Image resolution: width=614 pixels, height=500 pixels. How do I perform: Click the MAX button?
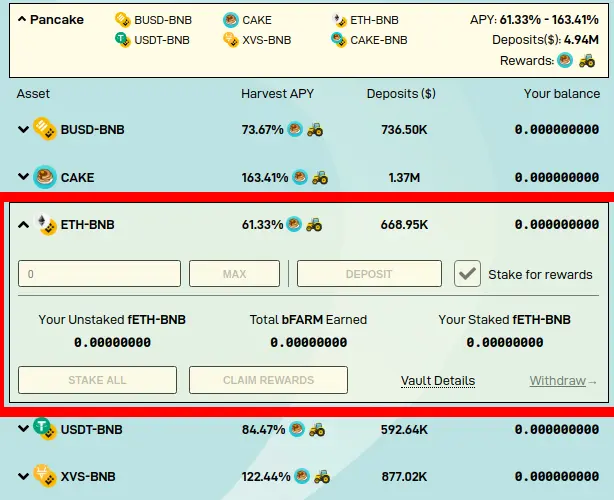235,274
